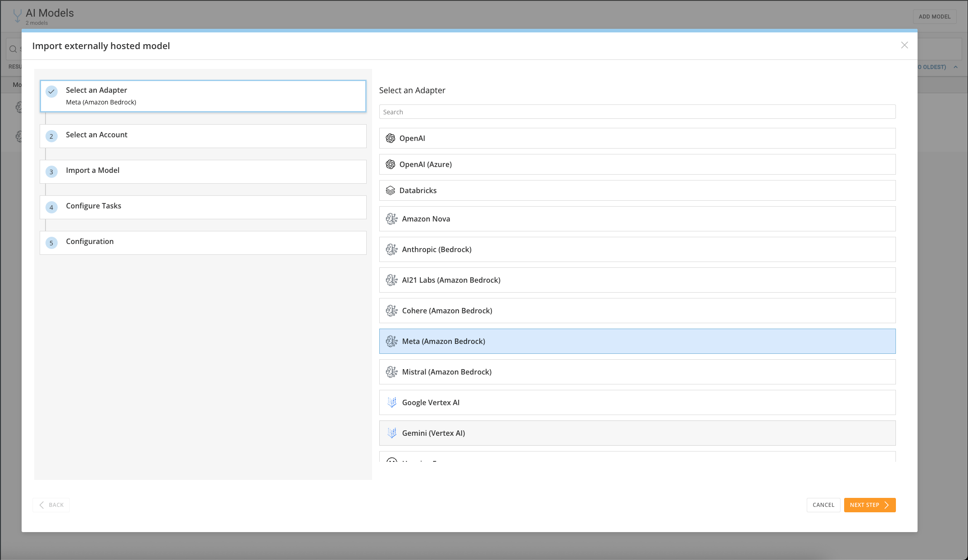
Task: Click the Amazon Nova brain icon
Action: point(392,219)
